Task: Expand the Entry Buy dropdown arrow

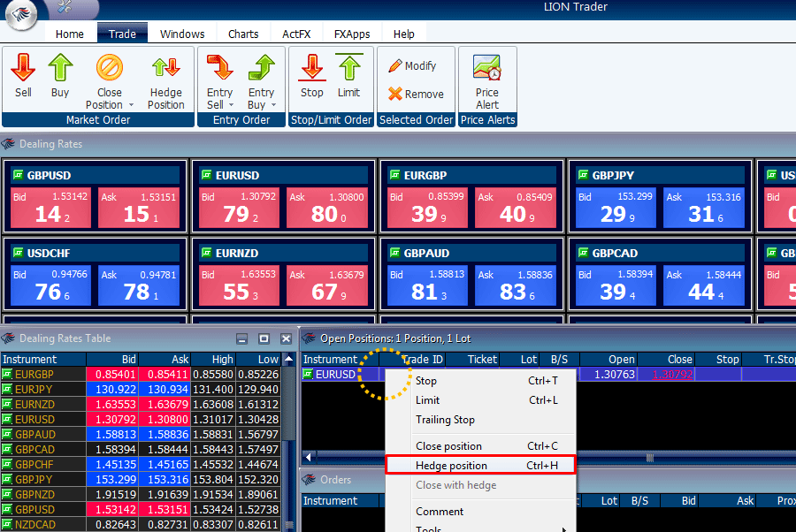Action: click(x=273, y=105)
